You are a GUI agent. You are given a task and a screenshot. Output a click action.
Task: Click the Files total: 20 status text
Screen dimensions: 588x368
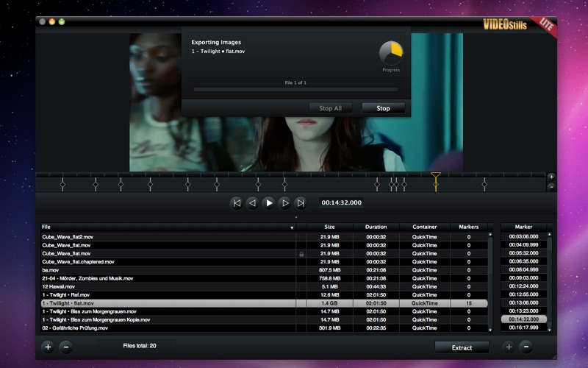(x=140, y=346)
